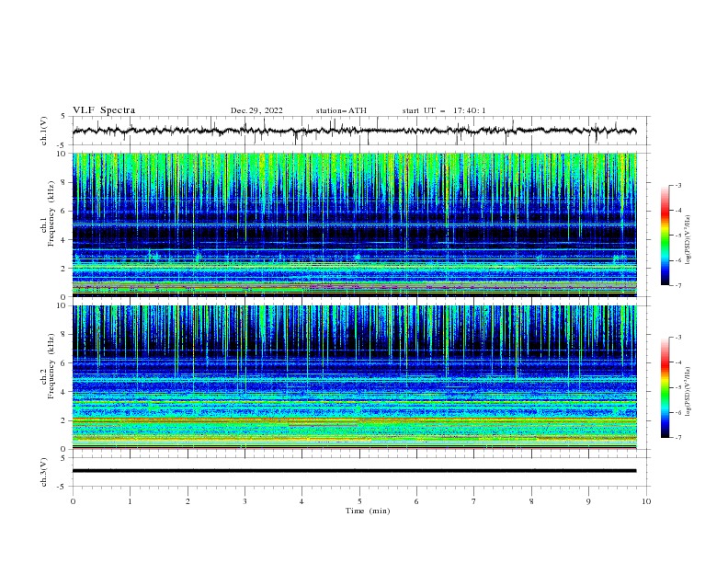The height and width of the screenshot is (563, 728).
Task: Click the "-5" tick on the ch.1 colorbar
Action: pyautogui.click(x=678, y=236)
